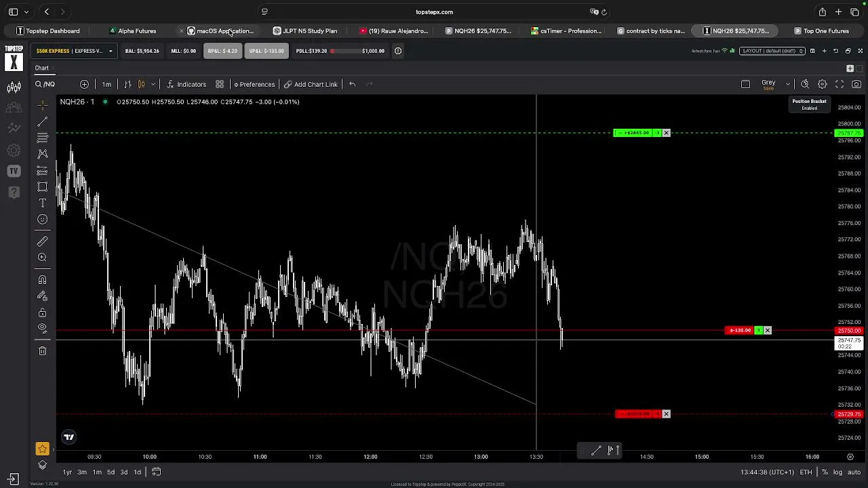Toggle the log scale

(x=837, y=472)
